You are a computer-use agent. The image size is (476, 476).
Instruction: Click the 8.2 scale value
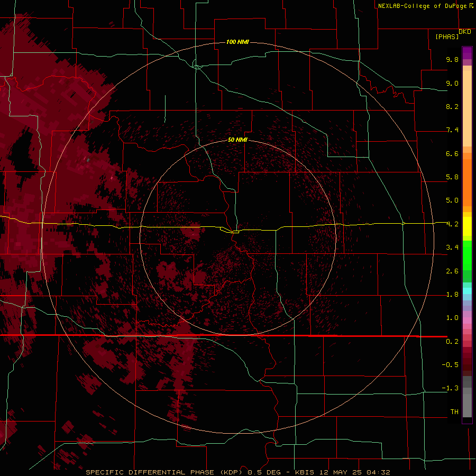point(452,106)
